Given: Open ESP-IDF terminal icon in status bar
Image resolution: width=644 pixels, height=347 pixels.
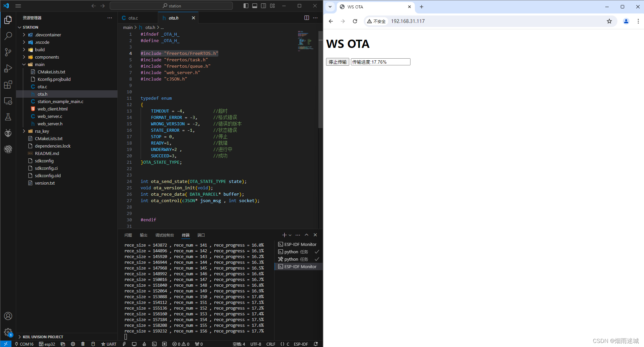Looking at the screenshot, I should tap(154, 344).
